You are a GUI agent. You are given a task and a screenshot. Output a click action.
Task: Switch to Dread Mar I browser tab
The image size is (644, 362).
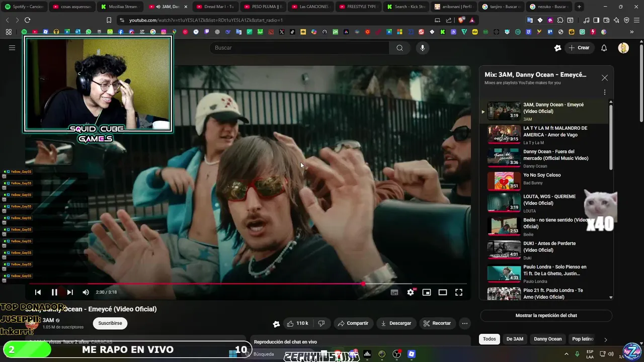pyautogui.click(x=215, y=7)
